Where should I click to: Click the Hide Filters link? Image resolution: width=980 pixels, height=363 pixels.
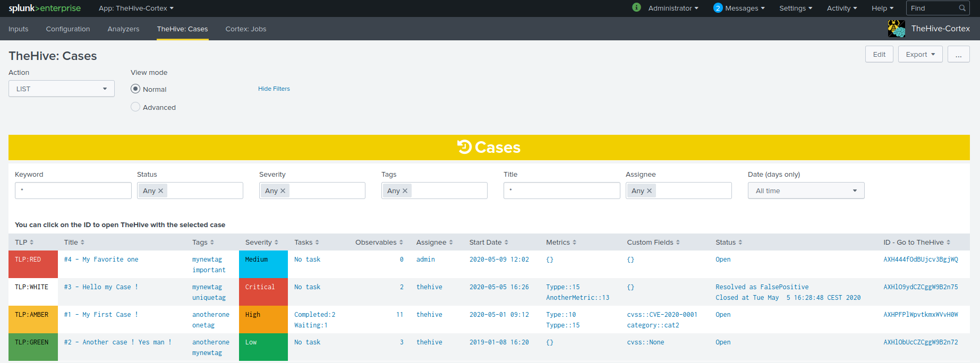[x=274, y=89]
